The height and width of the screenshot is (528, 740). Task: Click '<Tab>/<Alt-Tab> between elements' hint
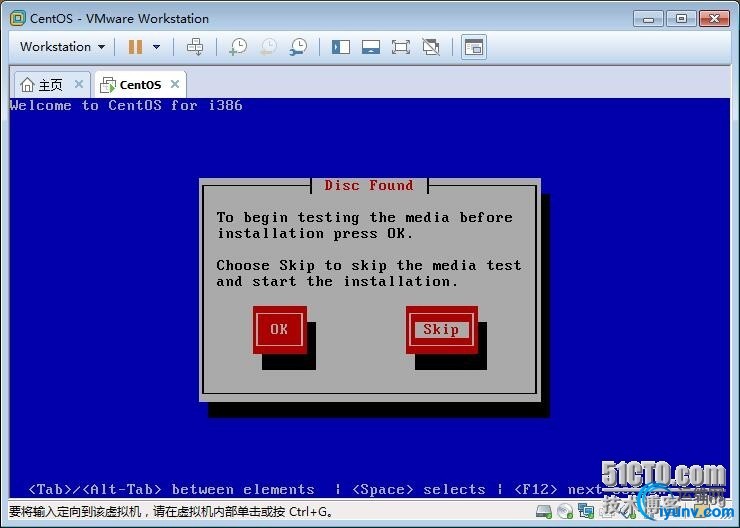tap(171, 489)
